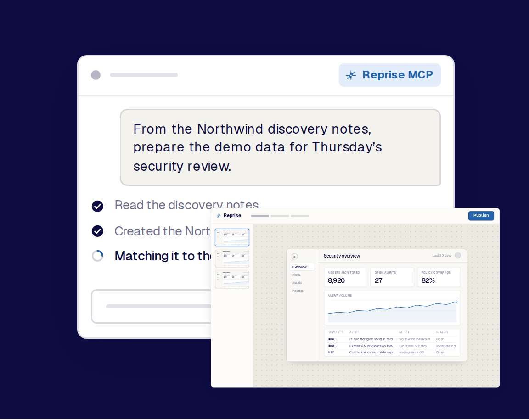Click the user avatar beside Last 30 days
The image size is (529, 420).
click(458, 256)
